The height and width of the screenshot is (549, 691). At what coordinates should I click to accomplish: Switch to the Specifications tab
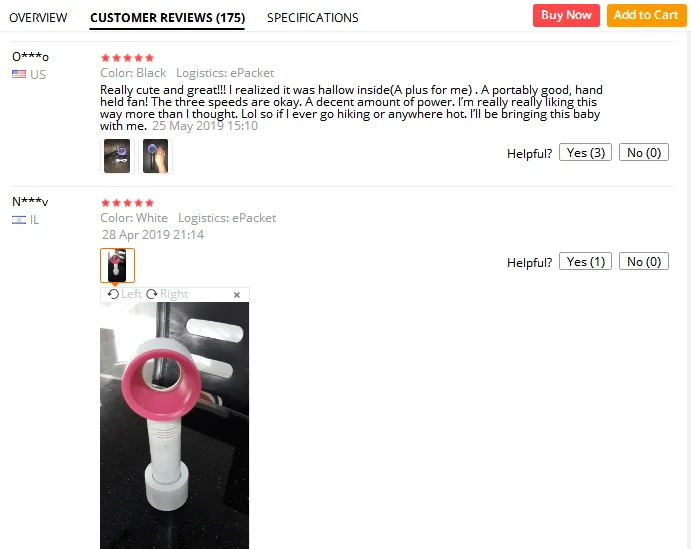pos(312,18)
